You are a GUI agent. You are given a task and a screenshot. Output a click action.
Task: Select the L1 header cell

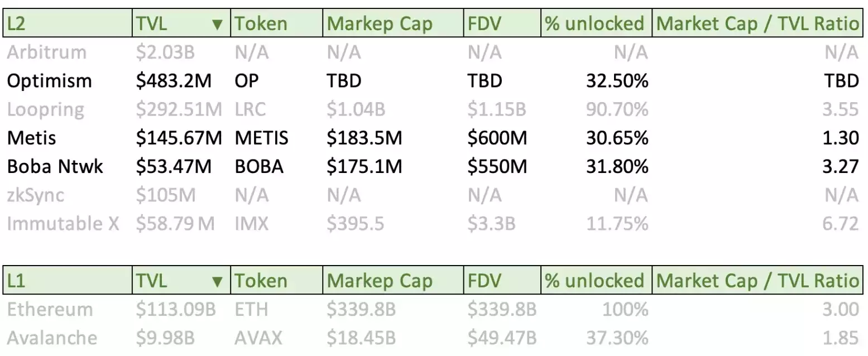pos(67,280)
